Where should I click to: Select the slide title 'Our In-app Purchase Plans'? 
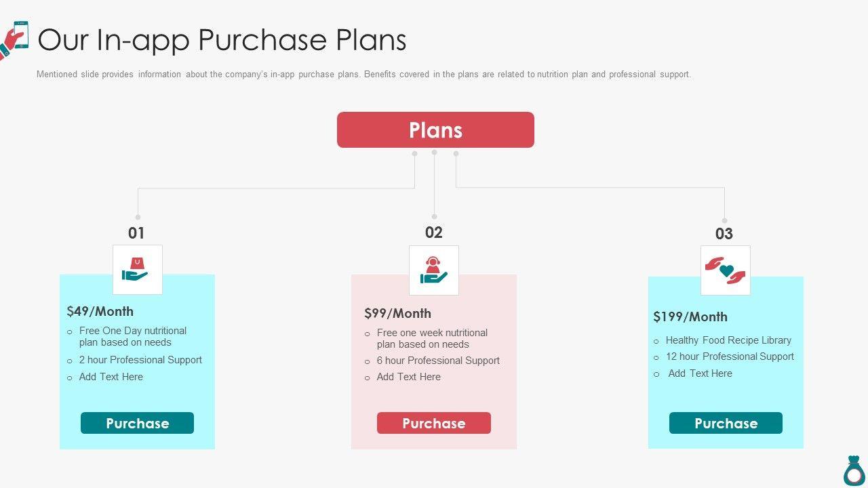click(x=222, y=40)
